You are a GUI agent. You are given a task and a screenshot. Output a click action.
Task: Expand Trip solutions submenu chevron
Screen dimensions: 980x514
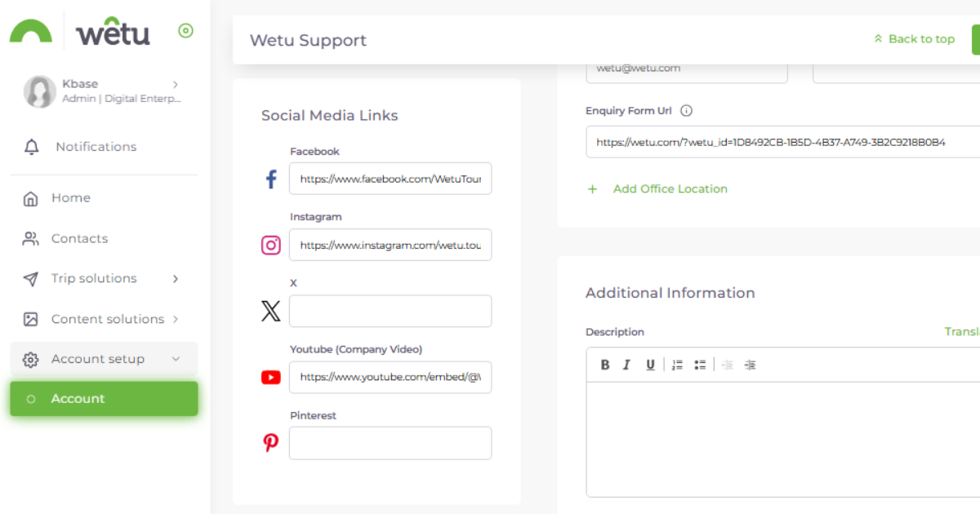coord(176,279)
